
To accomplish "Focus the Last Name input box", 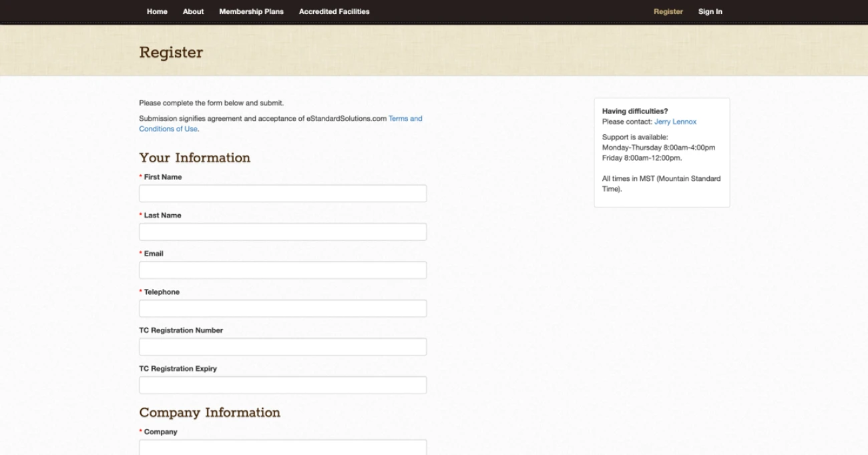I will 282,232.
